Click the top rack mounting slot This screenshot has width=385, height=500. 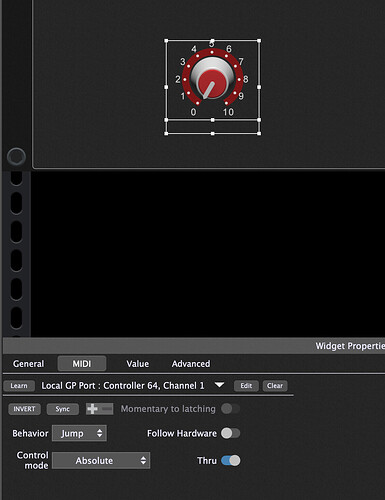pos(16,178)
